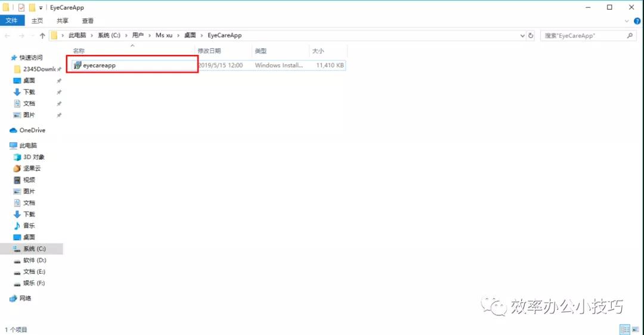This screenshot has width=644, height=335.
Task: Click the 11,410 KB size cell
Action: 330,66
